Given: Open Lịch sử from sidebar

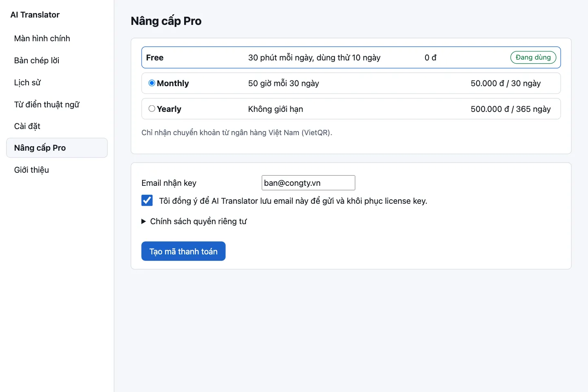Looking at the screenshot, I should click(x=57, y=82).
